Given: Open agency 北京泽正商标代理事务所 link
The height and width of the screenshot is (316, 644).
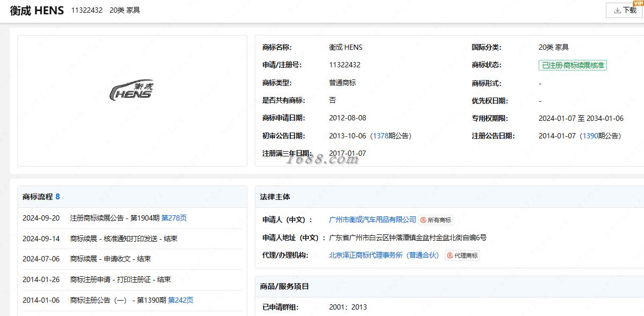Looking at the screenshot, I should 384,255.
